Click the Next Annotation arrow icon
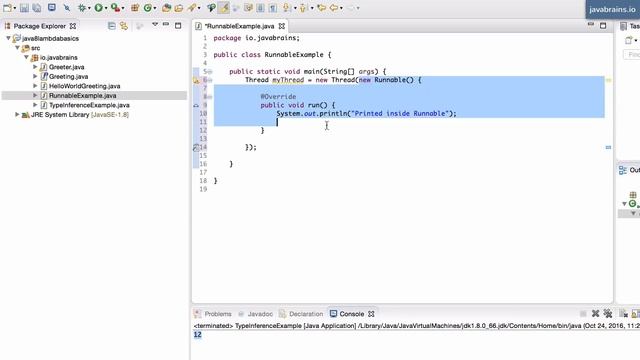Screen dimensions: 640x360 tap(287, 8)
